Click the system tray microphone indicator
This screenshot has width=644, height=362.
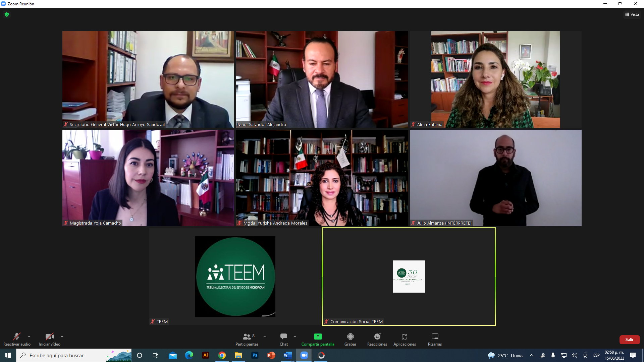553,355
